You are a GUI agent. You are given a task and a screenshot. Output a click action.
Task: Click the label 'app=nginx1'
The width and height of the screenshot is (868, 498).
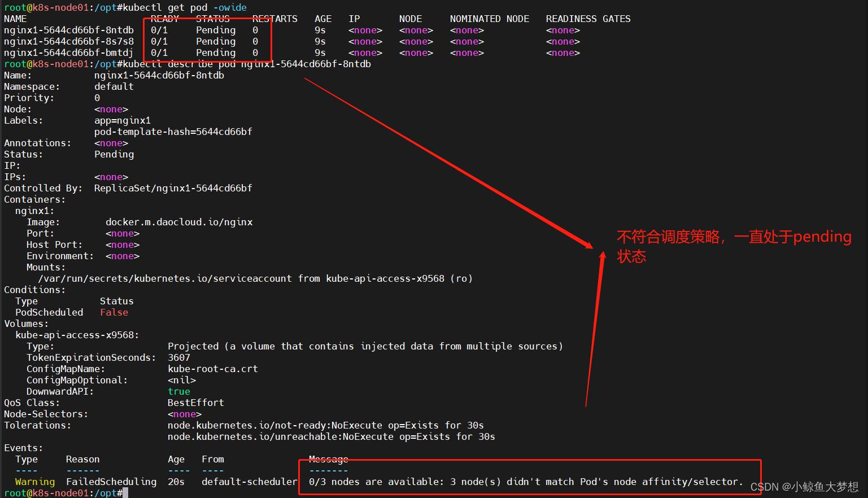click(123, 120)
